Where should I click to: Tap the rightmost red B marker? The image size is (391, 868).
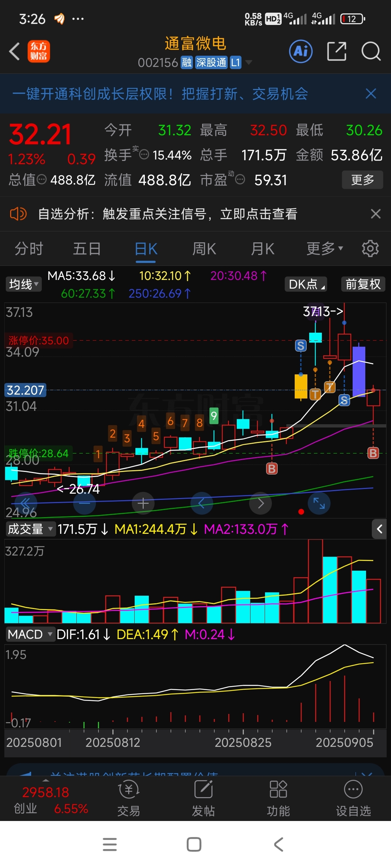[x=373, y=453]
